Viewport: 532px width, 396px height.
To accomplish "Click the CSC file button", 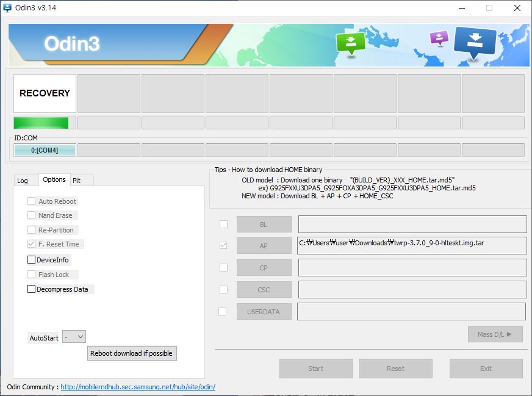I will (x=264, y=289).
